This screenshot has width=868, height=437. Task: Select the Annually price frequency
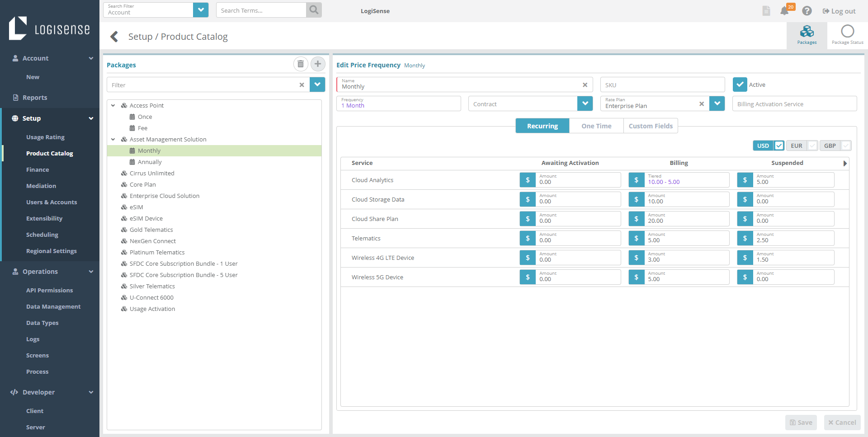coord(150,162)
